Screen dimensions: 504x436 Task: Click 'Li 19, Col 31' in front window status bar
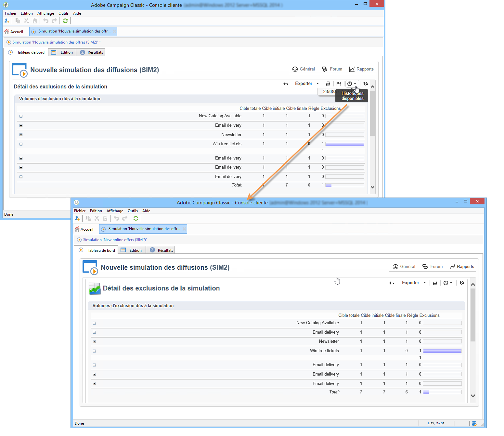[x=436, y=423]
